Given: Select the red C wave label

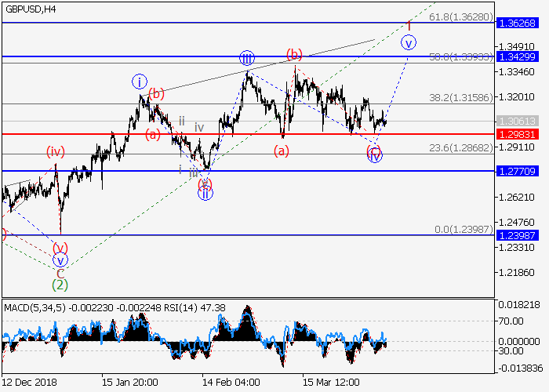Looking at the screenshot, I should click(60, 273).
